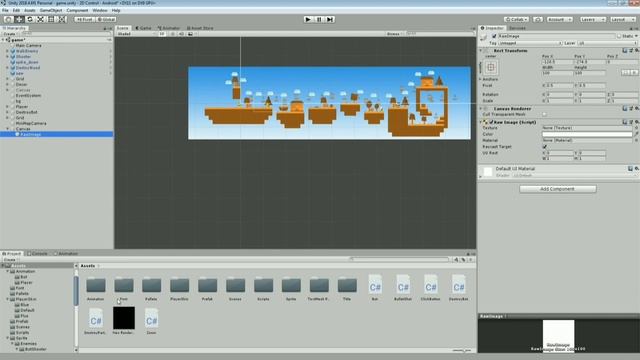Select the Move tool in the toolbar
This screenshot has height=360, width=640.
[19, 19]
